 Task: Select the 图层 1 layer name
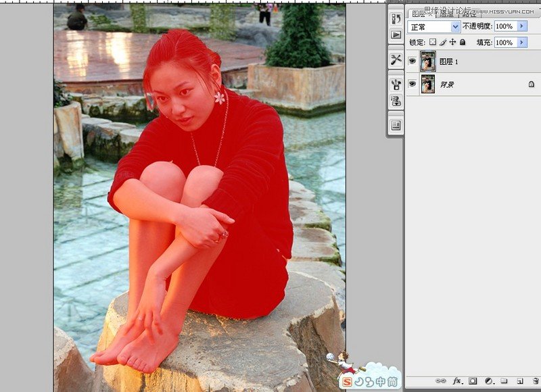point(449,62)
